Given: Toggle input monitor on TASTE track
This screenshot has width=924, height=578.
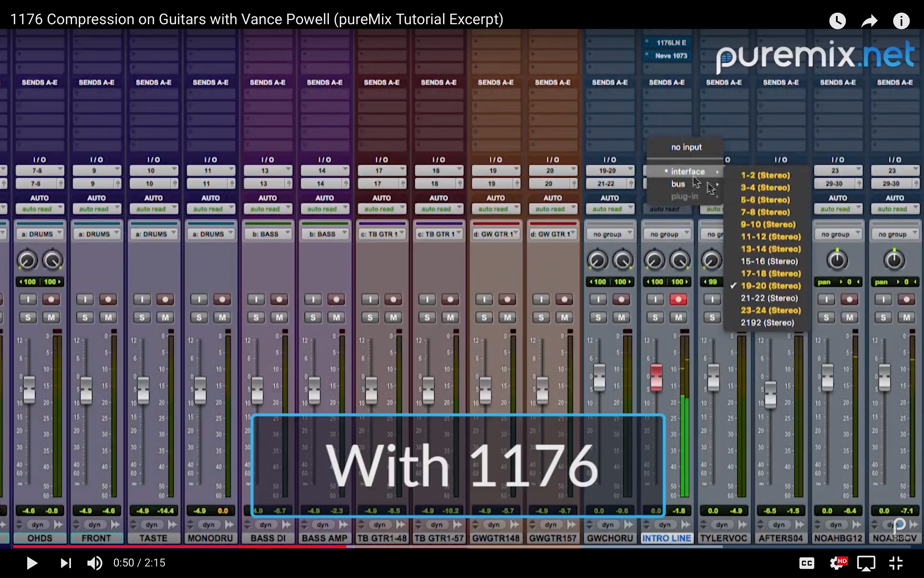Looking at the screenshot, I should 142,299.
